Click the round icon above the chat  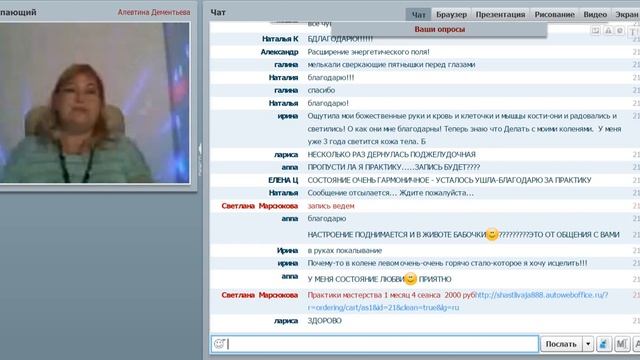pyautogui.click(x=620, y=31)
